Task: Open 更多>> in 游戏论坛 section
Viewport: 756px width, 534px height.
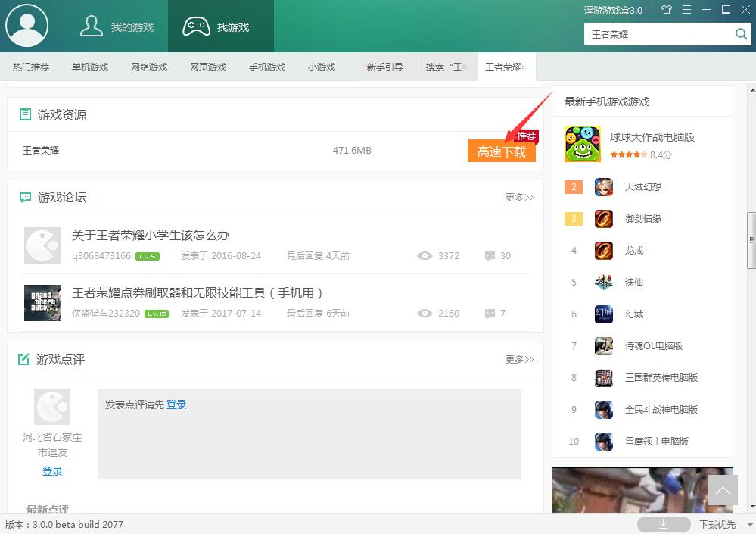Action: 520,197
